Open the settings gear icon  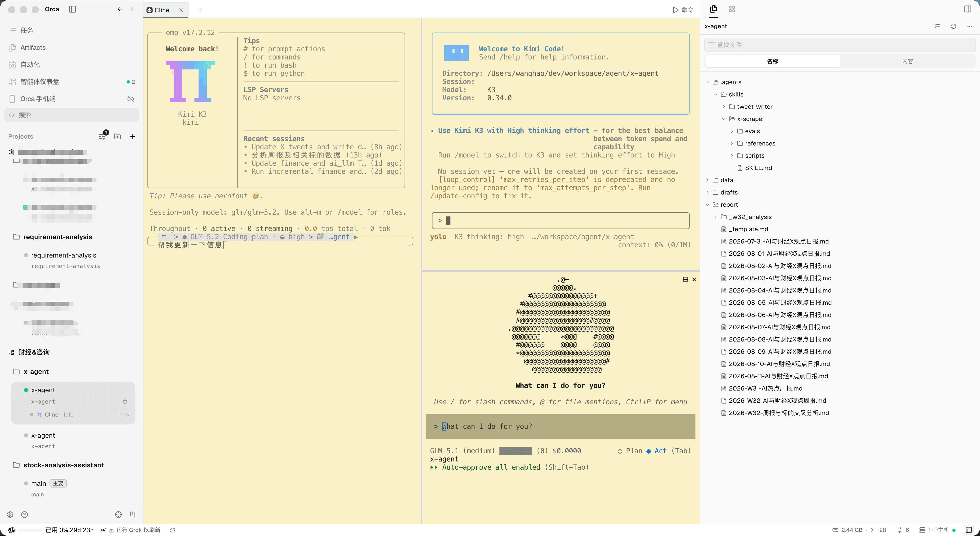coord(10,514)
